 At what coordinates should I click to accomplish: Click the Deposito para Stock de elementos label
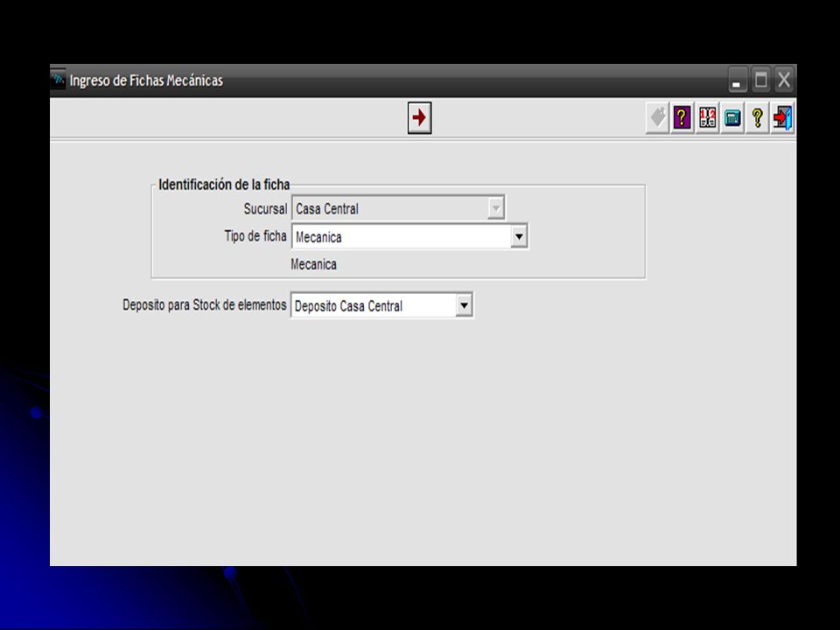pos(205,304)
